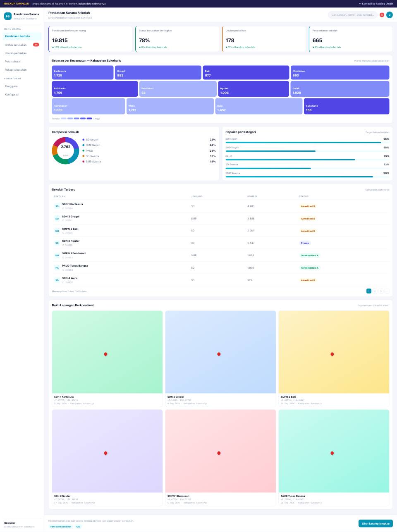Click the PAUD progress bar in Capaian

pyautogui.click(x=307, y=160)
